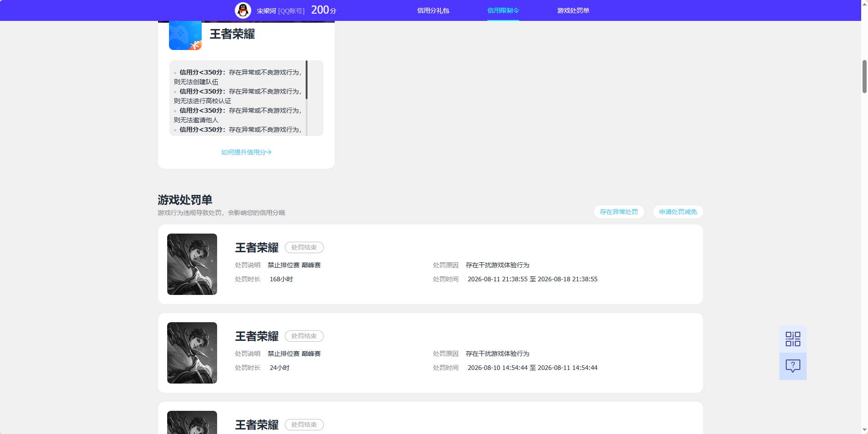
Task: Click 王者荣耀 title in the credit limit card
Action: point(232,34)
